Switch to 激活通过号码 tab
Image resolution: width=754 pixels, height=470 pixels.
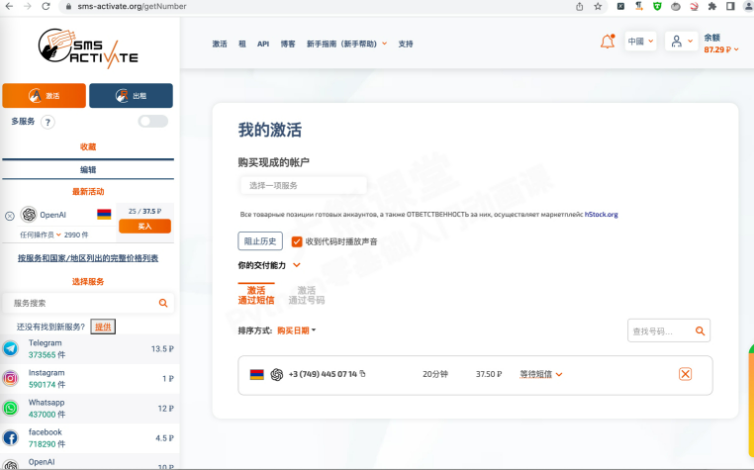coord(306,295)
